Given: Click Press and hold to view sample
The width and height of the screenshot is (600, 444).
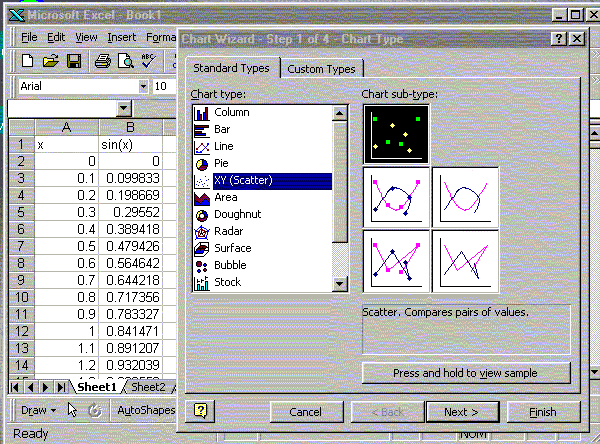Looking at the screenshot, I should pos(466,373).
